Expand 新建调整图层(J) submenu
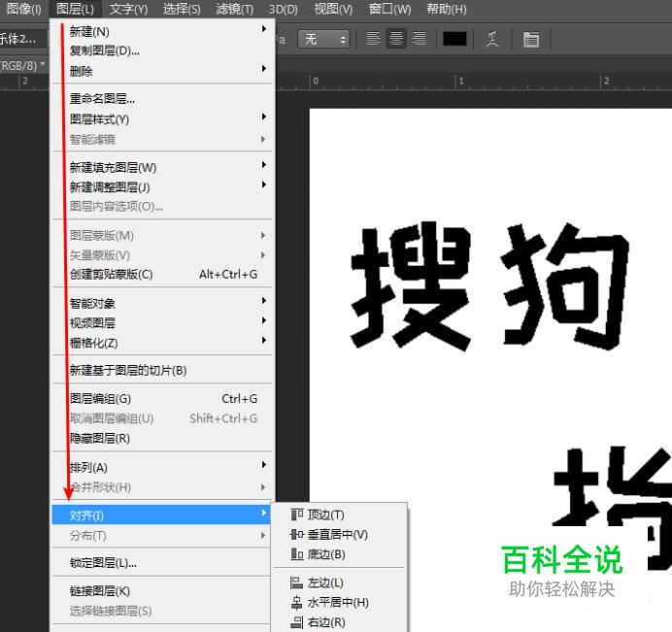 tap(162, 186)
